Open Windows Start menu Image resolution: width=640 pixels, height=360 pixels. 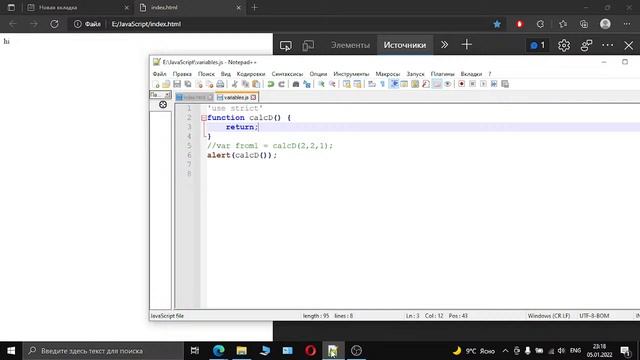[x=11, y=351]
